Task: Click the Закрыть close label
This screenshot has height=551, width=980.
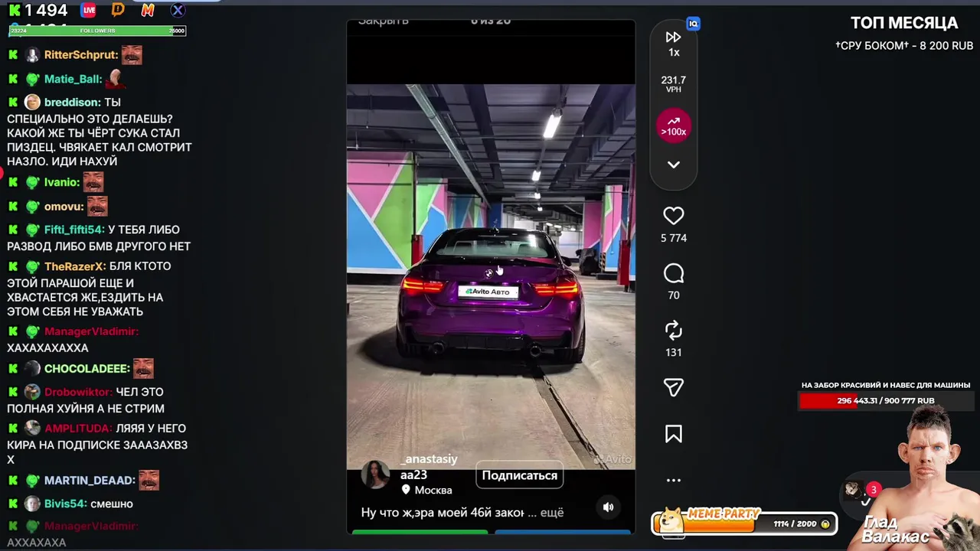Action: (383, 21)
